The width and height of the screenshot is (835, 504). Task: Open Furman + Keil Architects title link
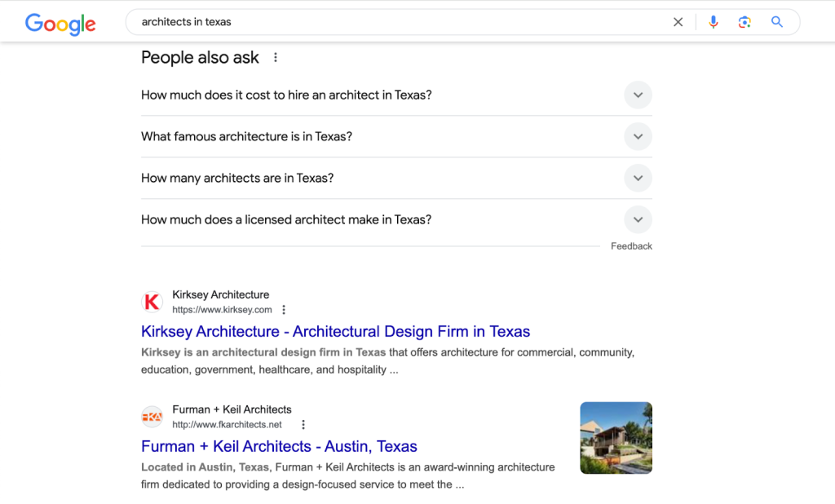(x=279, y=447)
